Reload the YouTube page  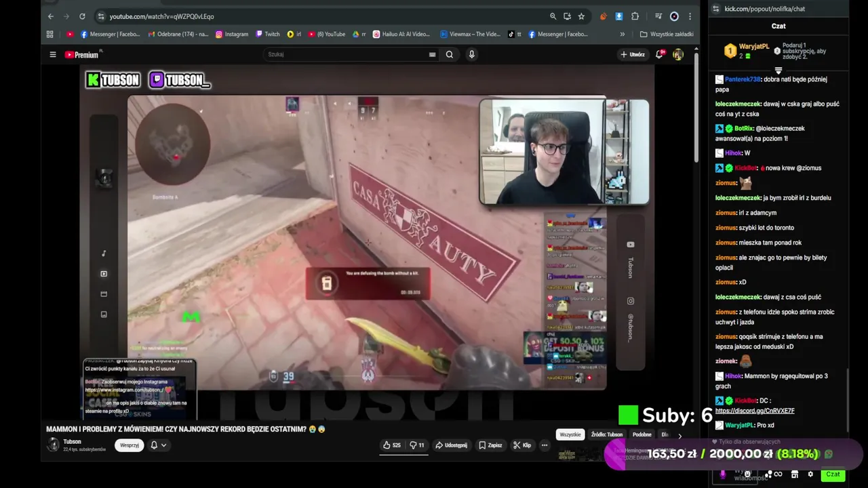pyautogui.click(x=82, y=16)
